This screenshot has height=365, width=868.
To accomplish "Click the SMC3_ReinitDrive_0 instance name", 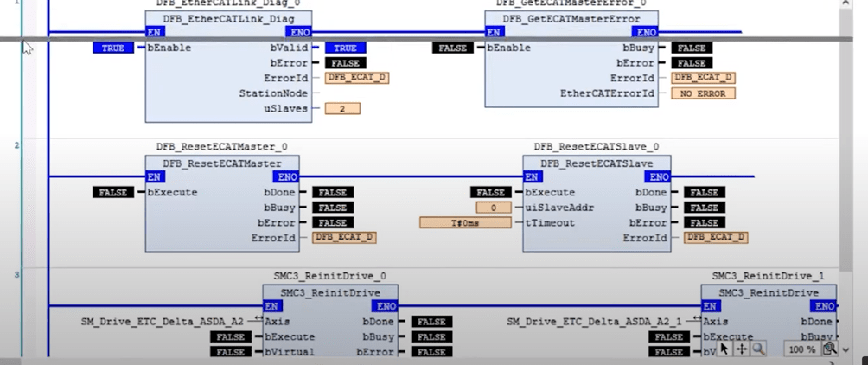I will pyautogui.click(x=330, y=276).
